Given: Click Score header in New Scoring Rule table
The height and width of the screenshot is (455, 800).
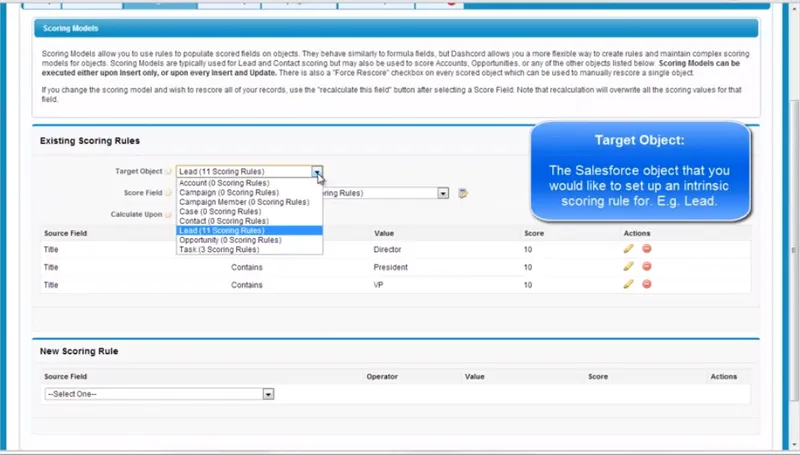Looking at the screenshot, I should [x=598, y=376].
